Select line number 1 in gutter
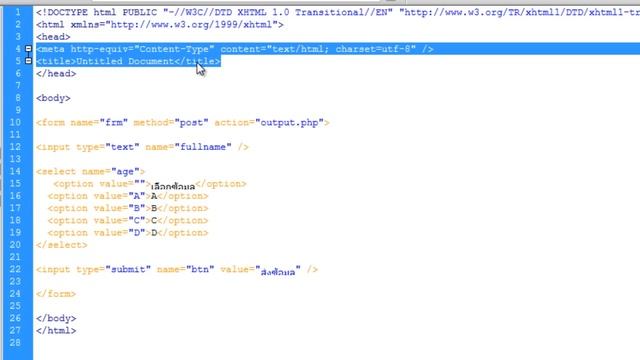640x360 pixels. [18, 12]
